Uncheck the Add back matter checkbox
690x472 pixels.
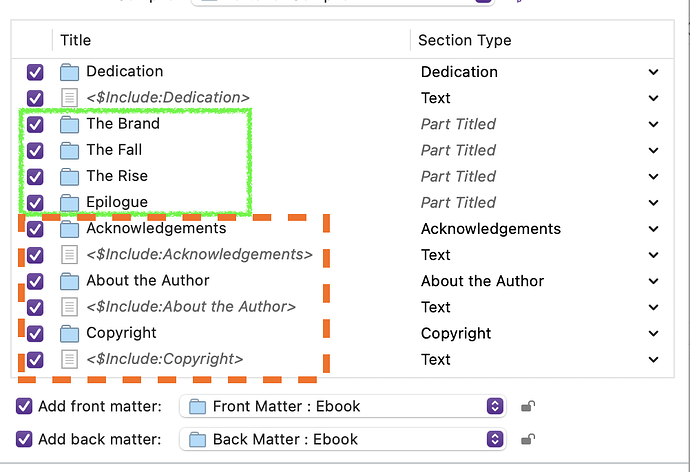[25, 439]
